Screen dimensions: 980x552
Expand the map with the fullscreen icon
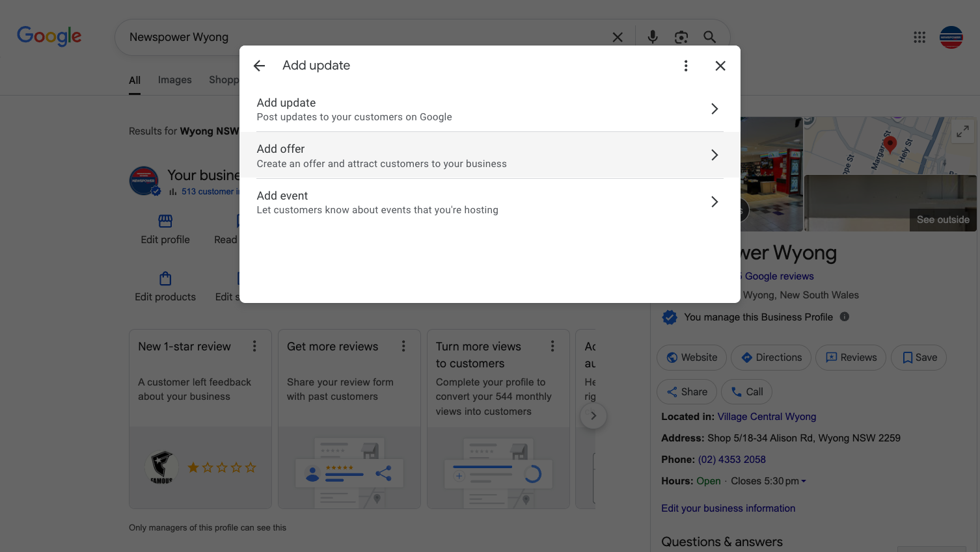pyautogui.click(x=962, y=131)
